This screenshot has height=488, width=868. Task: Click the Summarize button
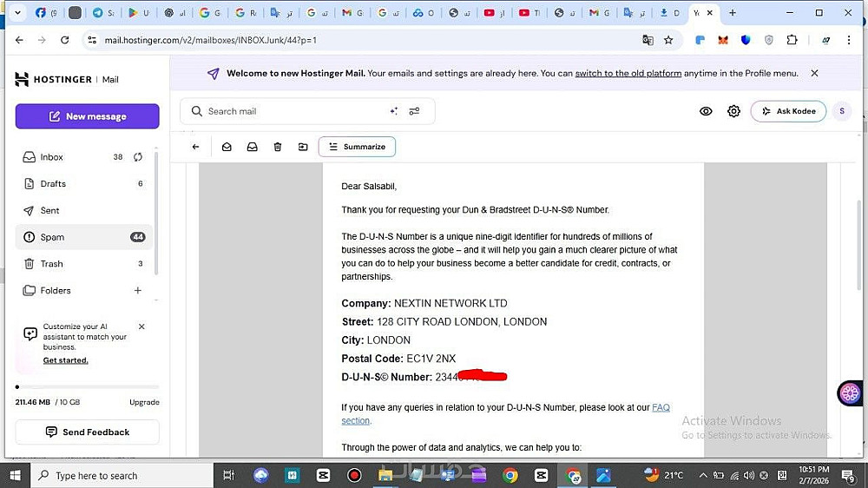point(357,147)
